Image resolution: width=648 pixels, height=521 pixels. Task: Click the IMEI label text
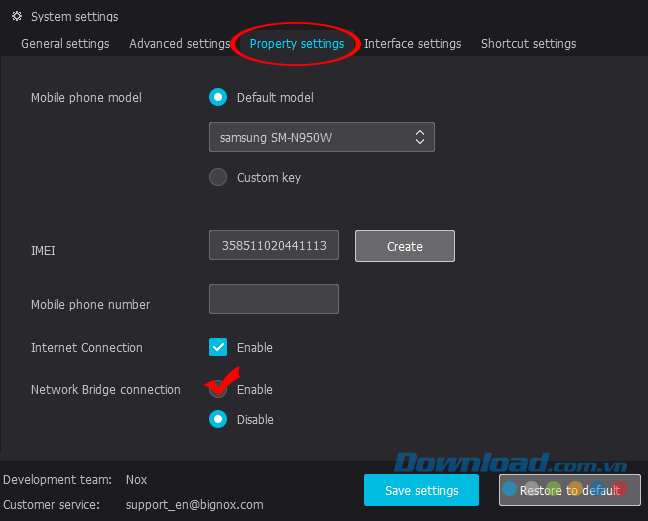pos(43,251)
